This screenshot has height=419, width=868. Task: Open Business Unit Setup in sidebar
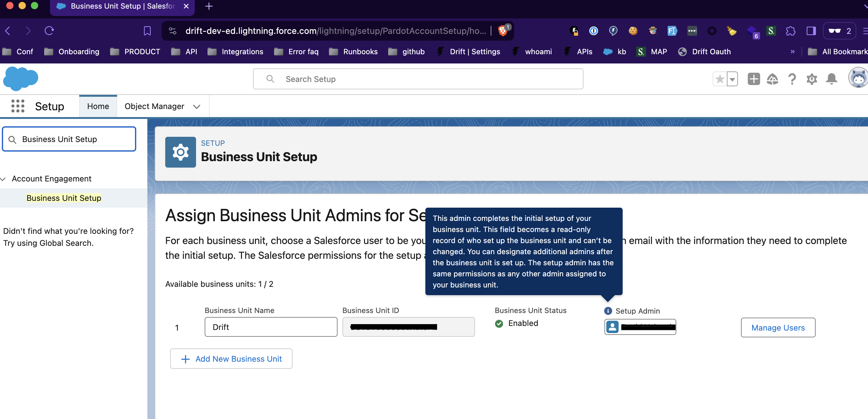[x=64, y=198]
